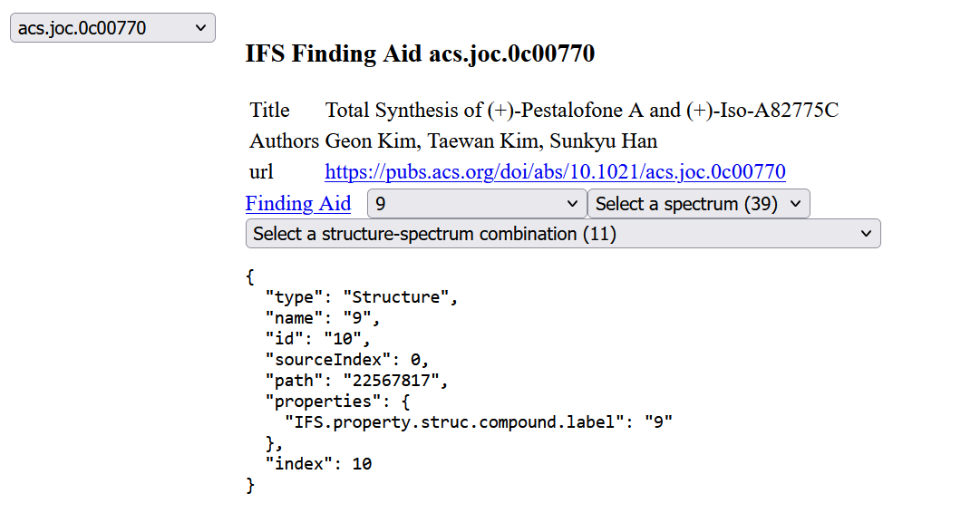
Task: Click the IFS.property.struc.compound.label JSON line
Action: 478,422
